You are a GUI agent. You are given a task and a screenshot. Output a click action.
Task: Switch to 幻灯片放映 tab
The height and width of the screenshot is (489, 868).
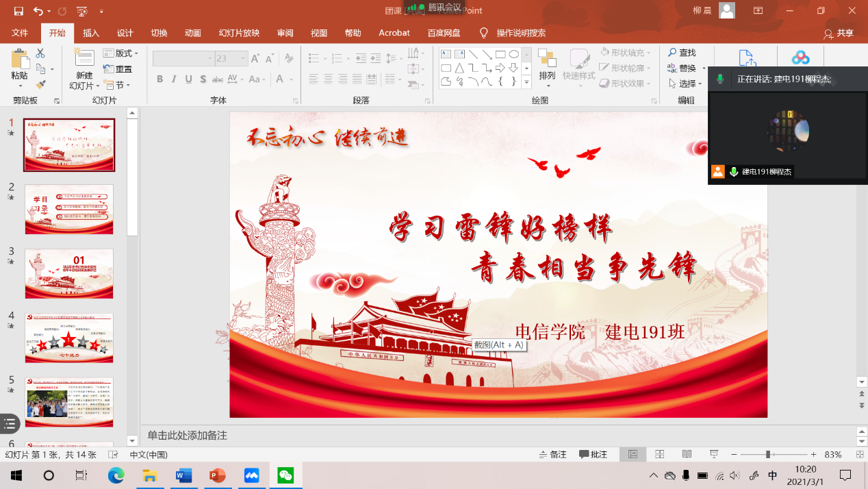coord(239,33)
